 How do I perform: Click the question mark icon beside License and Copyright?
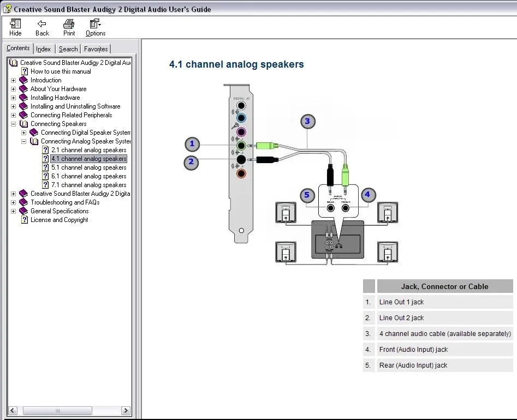(24, 220)
